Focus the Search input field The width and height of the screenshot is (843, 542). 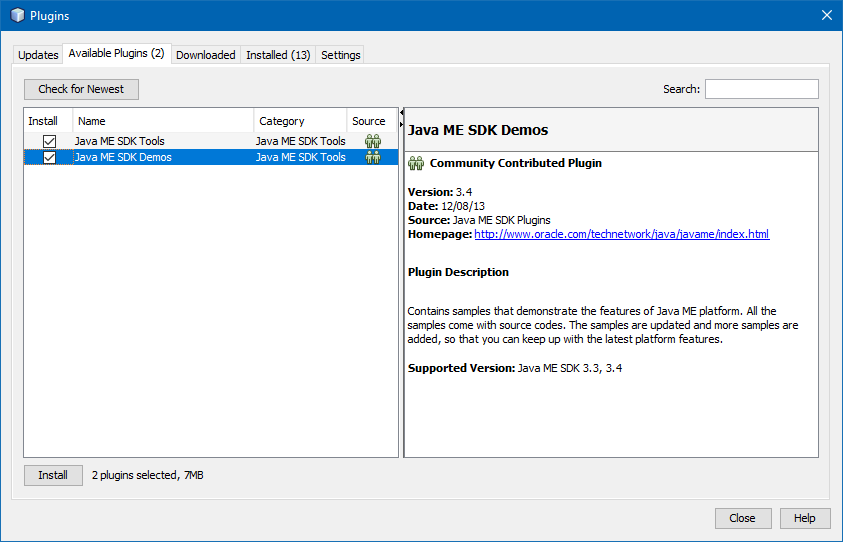pos(762,89)
